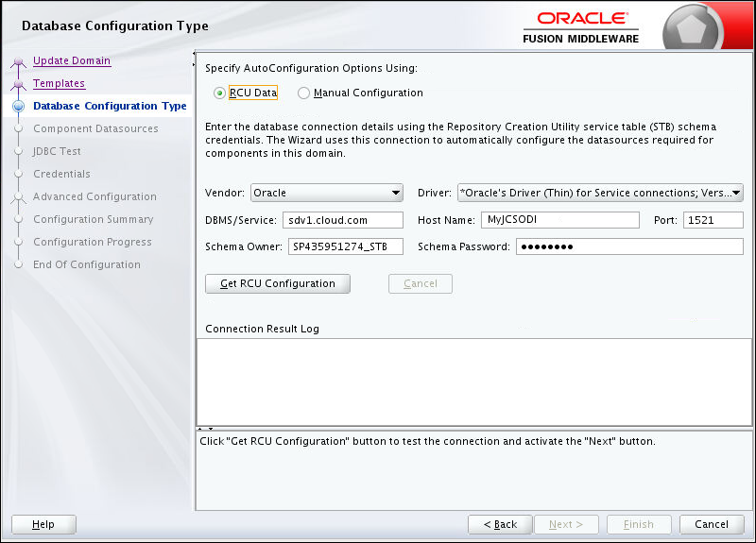756x543 pixels.
Task: Click the Get RCU Configuration button
Action: [x=278, y=283]
